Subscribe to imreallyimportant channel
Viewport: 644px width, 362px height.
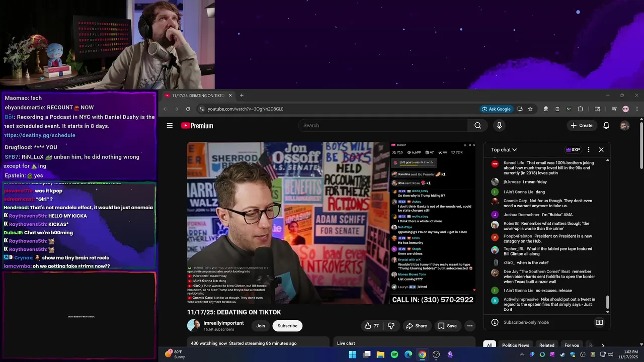[287, 326]
